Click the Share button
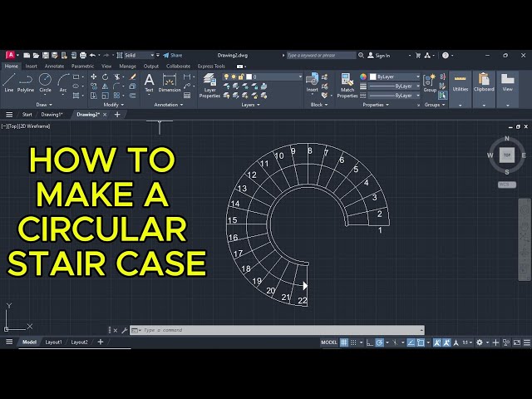Viewport: 532px width, 399px height. [x=173, y=56]
